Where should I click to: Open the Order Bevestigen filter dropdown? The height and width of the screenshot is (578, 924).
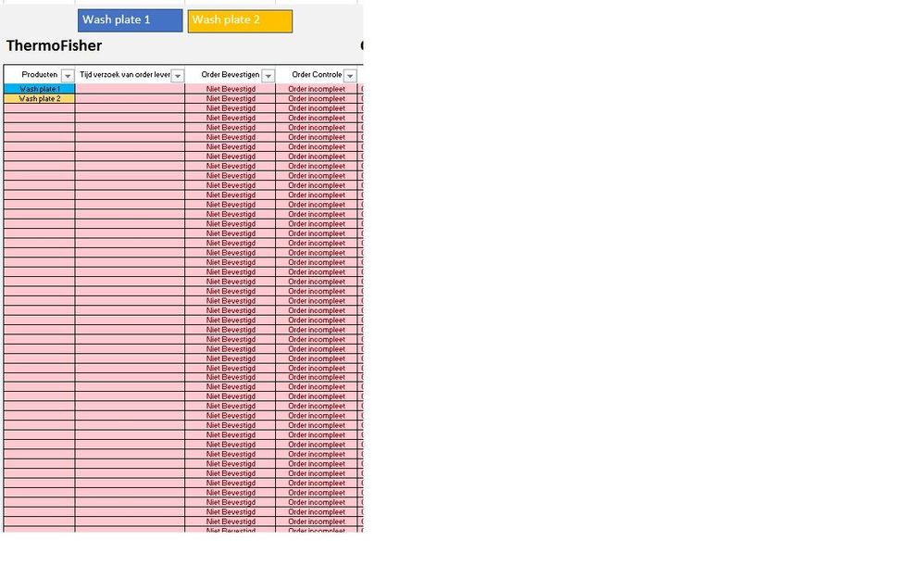pyautogui.click(x=268, y=75)
